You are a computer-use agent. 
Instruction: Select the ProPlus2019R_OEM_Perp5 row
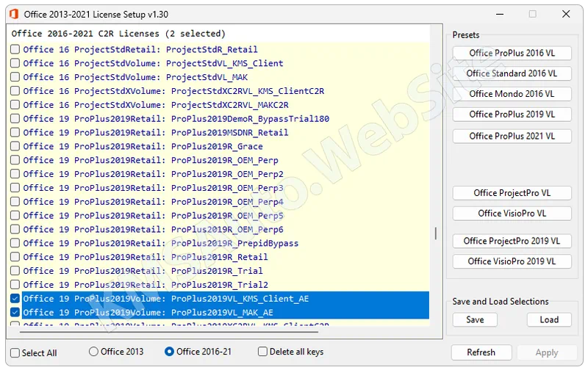point(219,215)
